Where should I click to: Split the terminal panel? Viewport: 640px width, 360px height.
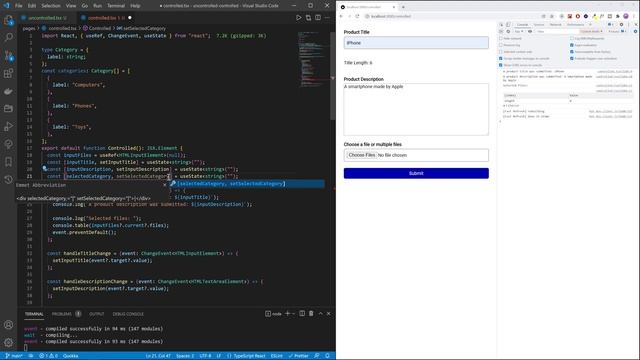302,313
